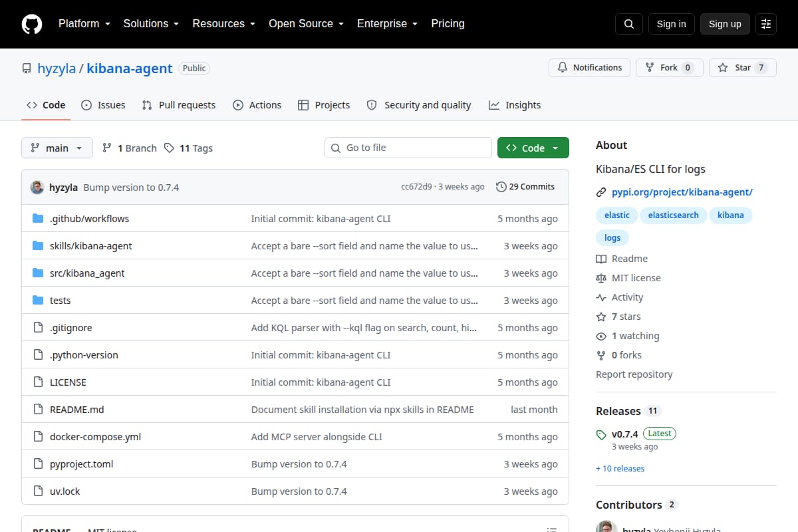Expand the green Code dropdown
The height and width of the screenshot is (532, 798).
coord(533,148)
